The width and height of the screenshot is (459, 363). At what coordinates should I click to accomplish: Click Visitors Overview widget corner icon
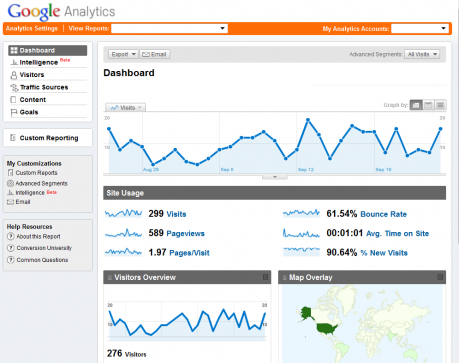265,277
